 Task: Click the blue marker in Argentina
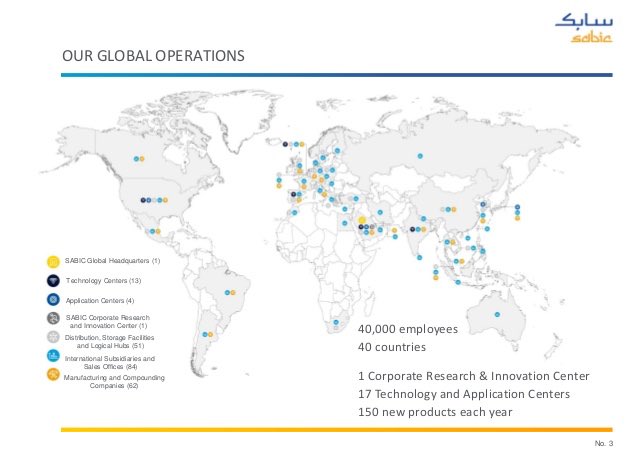pos(205,334)
